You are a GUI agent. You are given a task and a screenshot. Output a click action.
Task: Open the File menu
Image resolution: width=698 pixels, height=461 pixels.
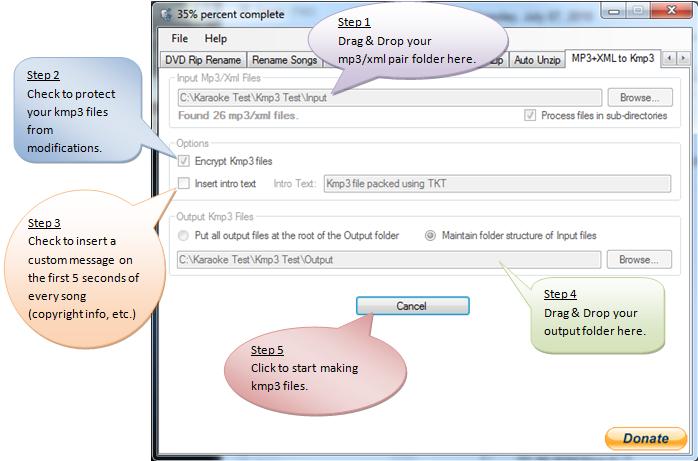180,39
